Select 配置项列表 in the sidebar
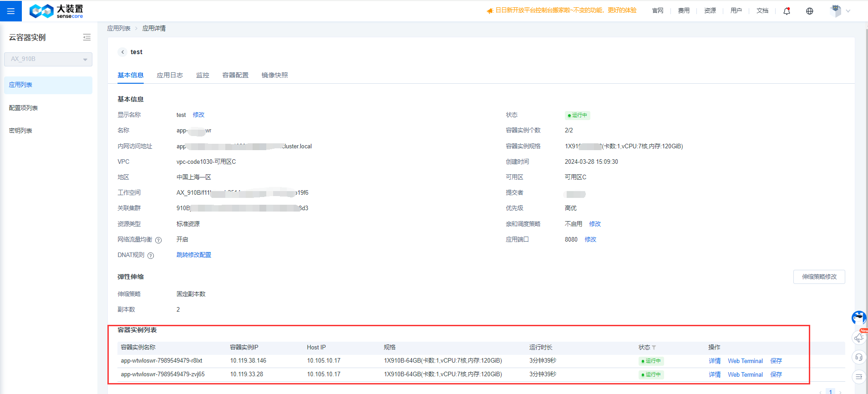This screenshot has height=394, width=868. (x=24, y=108)
